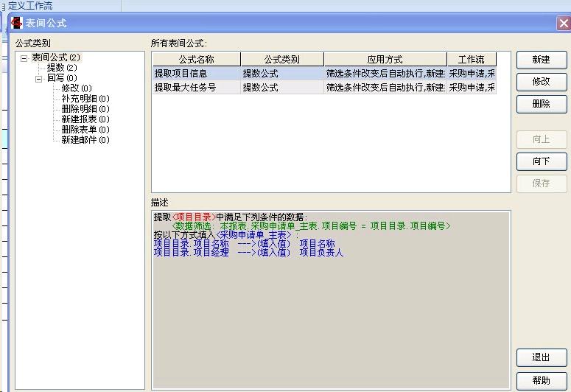
Task: Collapse the 表间公式 (2) tree root
Action: (x=24, y=57)
